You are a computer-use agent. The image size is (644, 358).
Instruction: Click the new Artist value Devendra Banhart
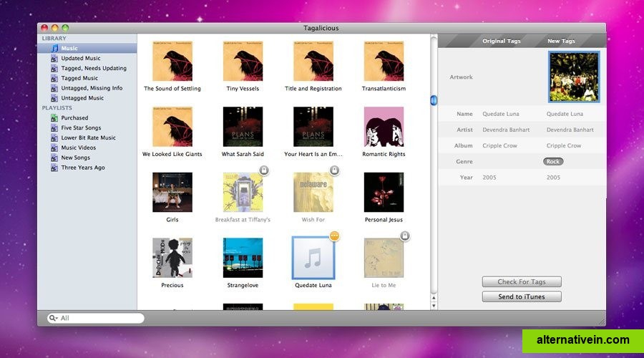570,130
